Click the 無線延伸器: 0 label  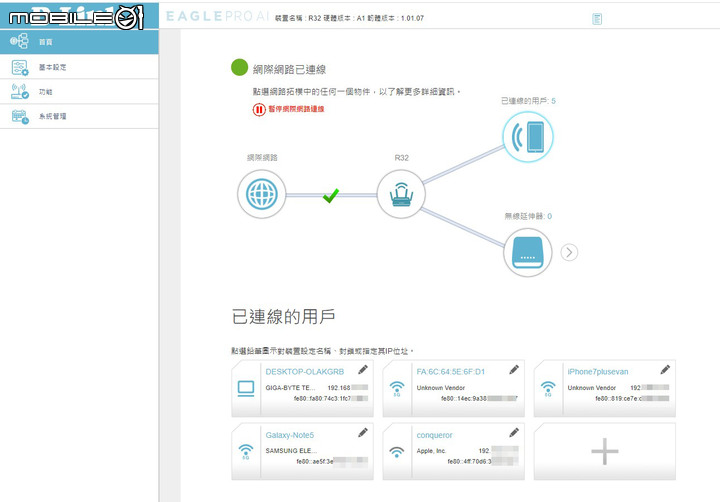(x=528, y=216)
